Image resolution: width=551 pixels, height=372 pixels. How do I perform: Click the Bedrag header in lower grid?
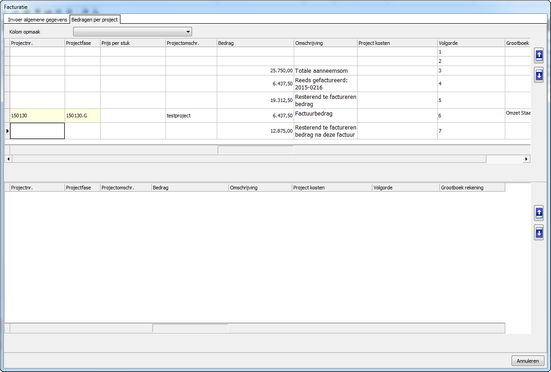point(190,188)
